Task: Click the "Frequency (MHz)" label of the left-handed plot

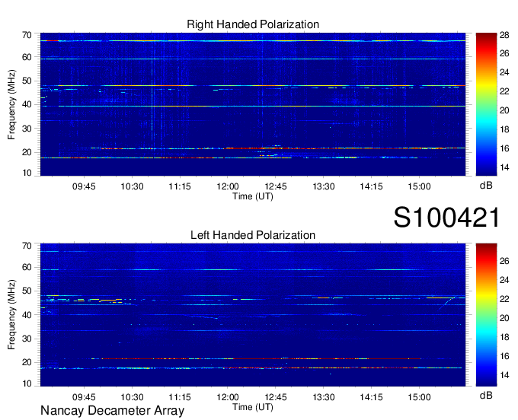Action: coord(11,315)
